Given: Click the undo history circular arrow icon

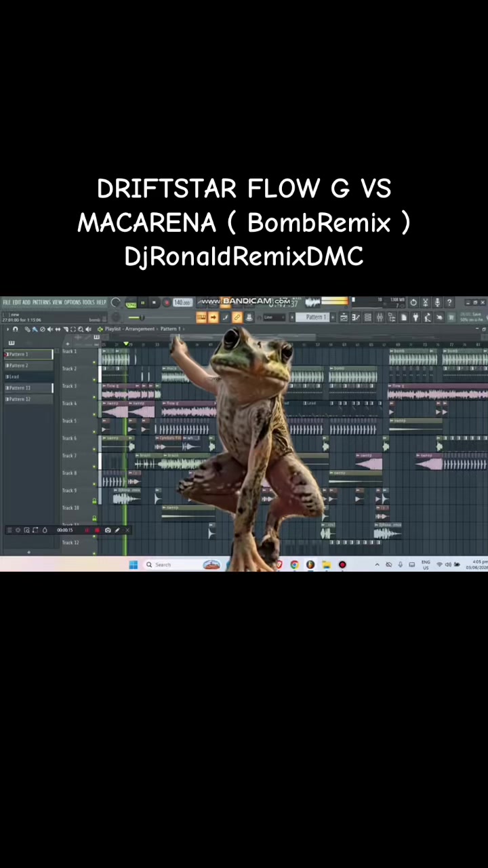Looking at the screenshot, I should pos(413,302).
